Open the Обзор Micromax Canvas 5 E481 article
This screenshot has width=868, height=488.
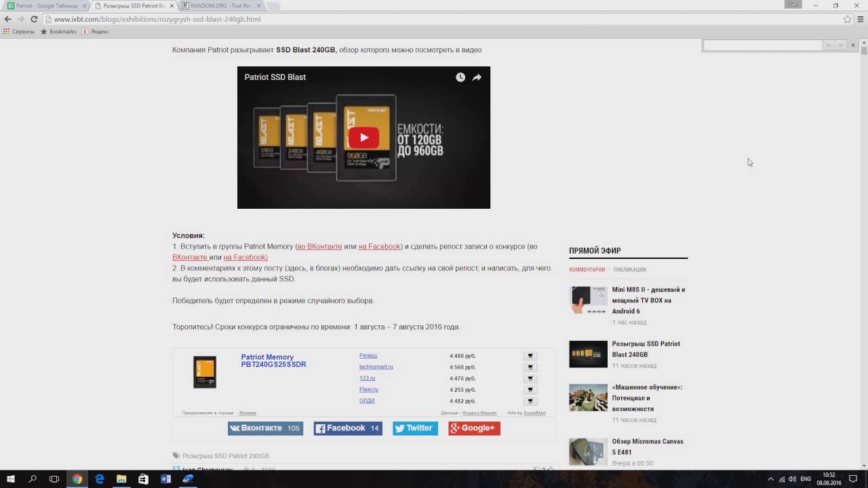tap(648, 447)
